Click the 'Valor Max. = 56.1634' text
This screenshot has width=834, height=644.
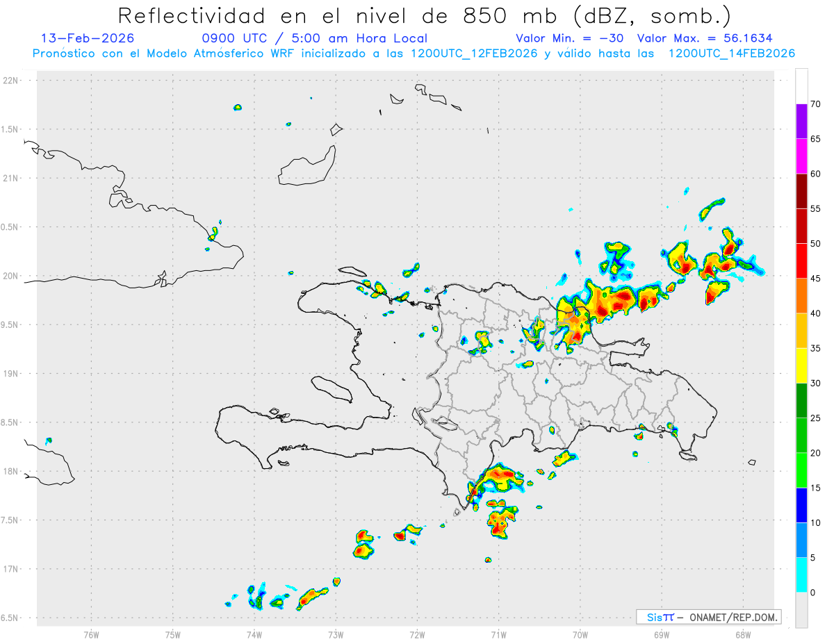pos(705,38)
